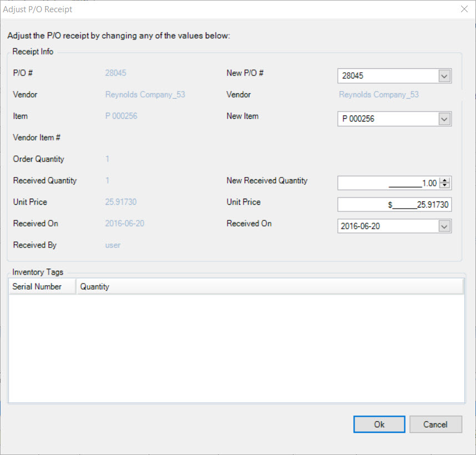
Task: Click the Cancel button
Action: tap(436, 424)
